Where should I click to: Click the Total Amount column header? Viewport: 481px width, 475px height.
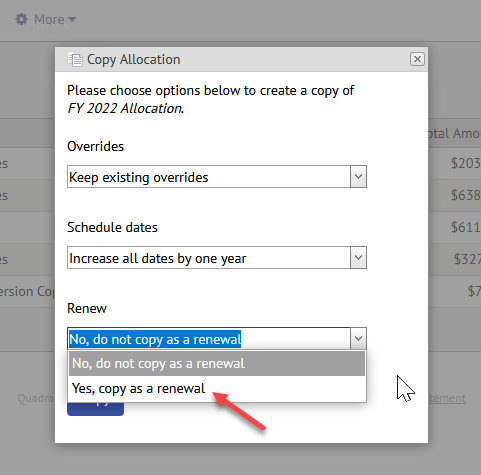454,133
